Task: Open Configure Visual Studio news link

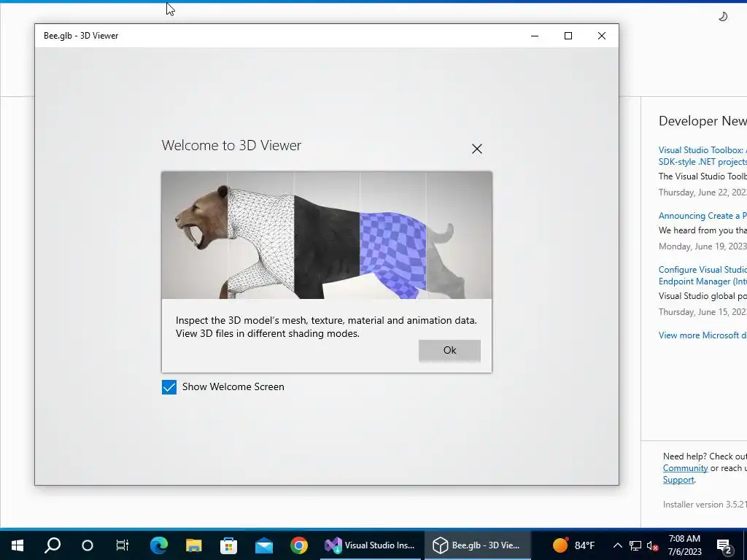Action: (x=703, y=275)
